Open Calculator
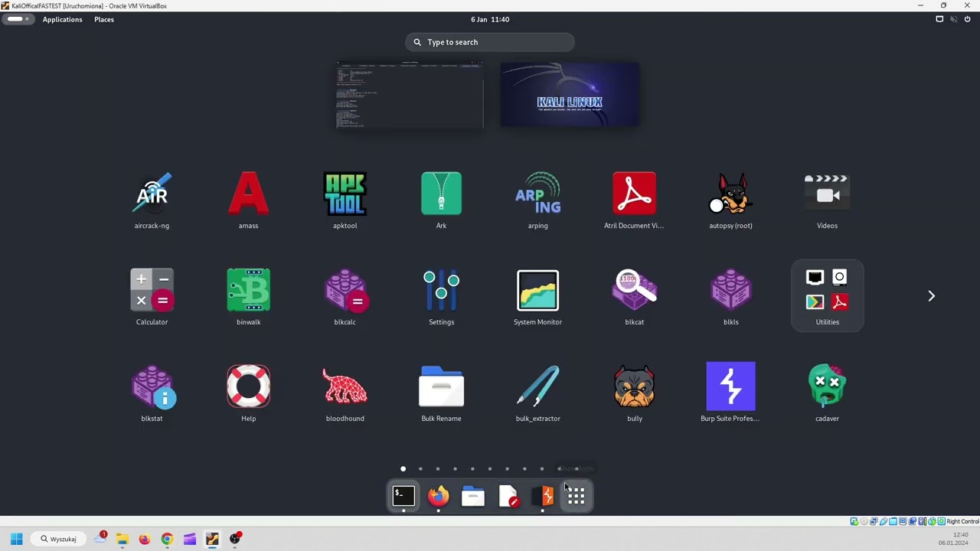 [x=152, y=297]
